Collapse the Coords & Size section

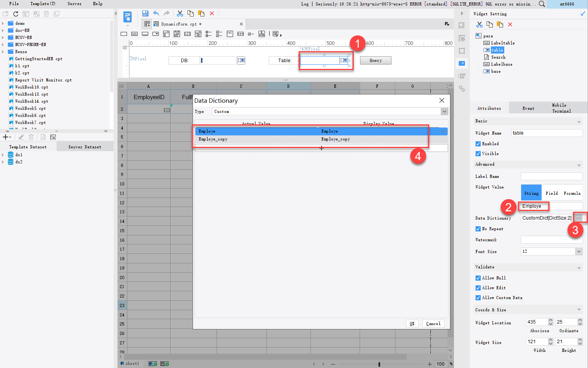point(579,310)
